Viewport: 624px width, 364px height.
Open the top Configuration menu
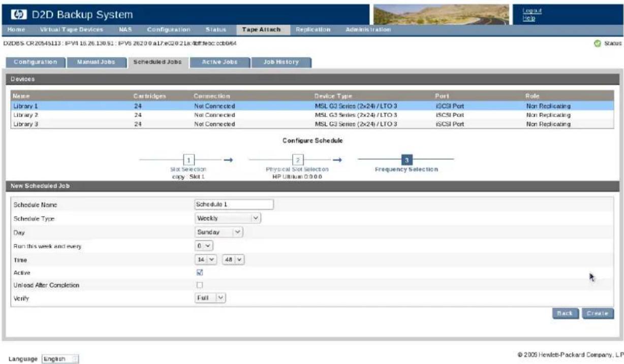(169, 30)
